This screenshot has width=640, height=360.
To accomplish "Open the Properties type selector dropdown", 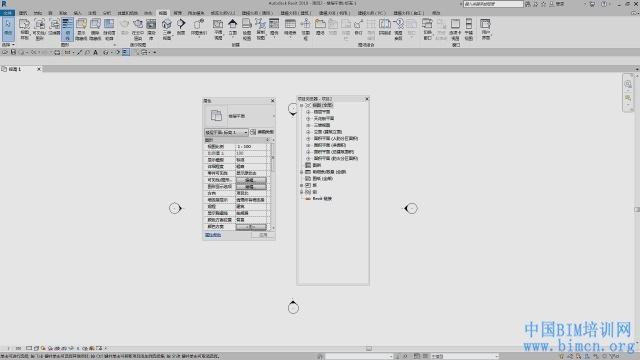I will pyautogui.click(x=239, y=116).
